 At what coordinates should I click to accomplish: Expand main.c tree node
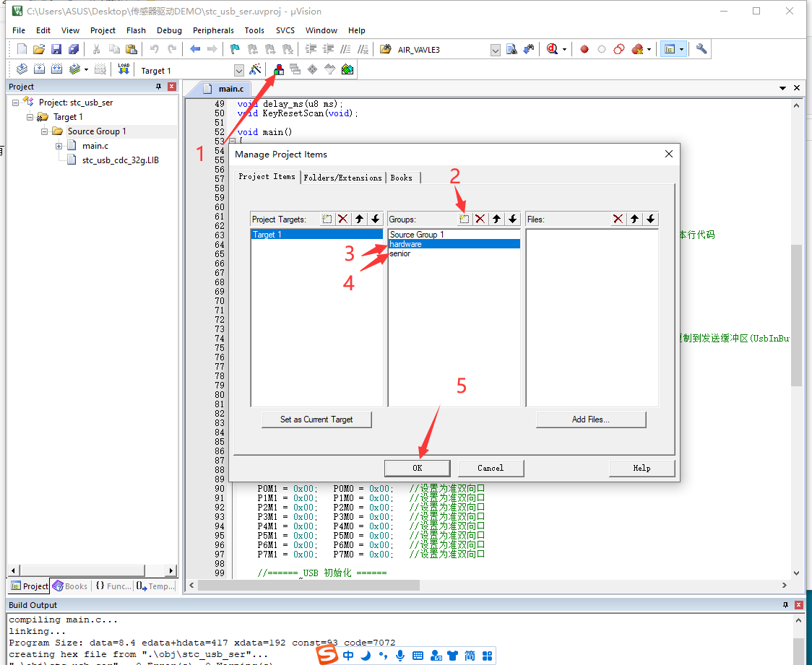(59, 146)
